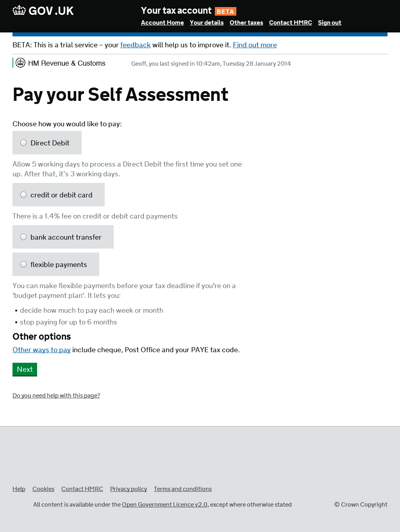Click Contact HMRC in the header

point(290,23)
